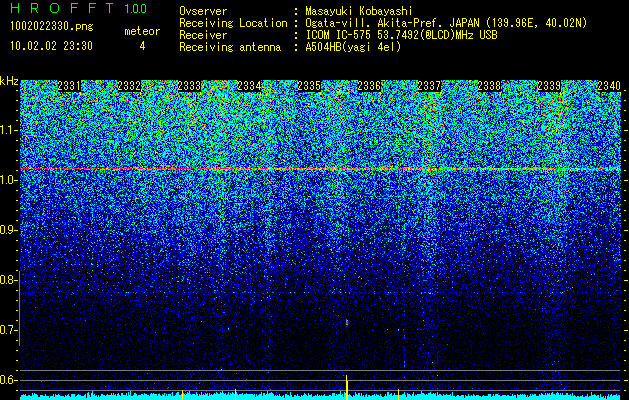Click the 'Ovserver' field label
Screen dimensions: 629x400
(x=203, y=11)
